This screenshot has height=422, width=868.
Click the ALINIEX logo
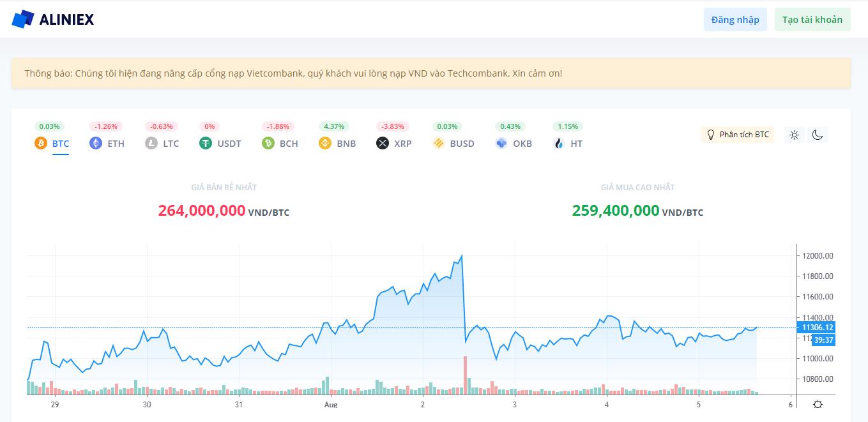coord(52,20)
